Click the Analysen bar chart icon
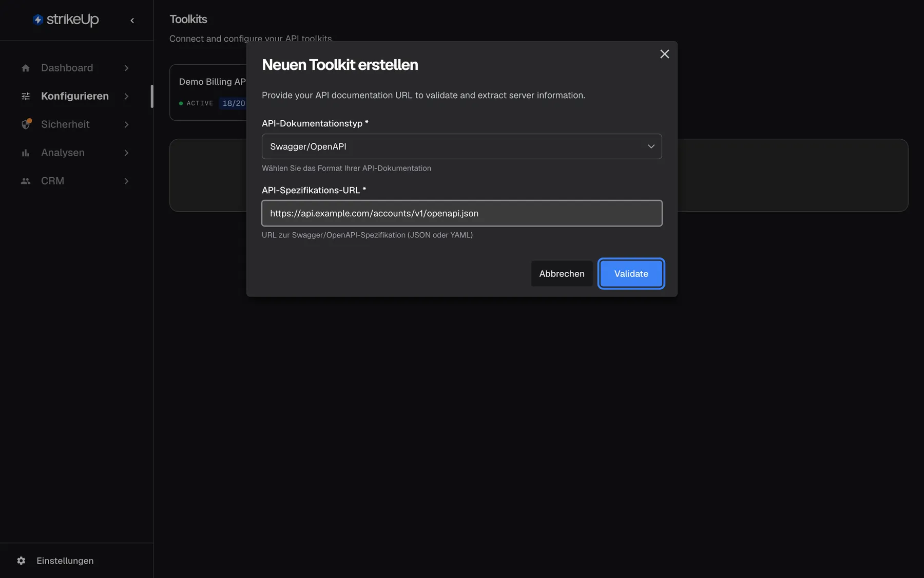This screenshot has width=924, height=578. pyautogui.click(x=26, y=153)
